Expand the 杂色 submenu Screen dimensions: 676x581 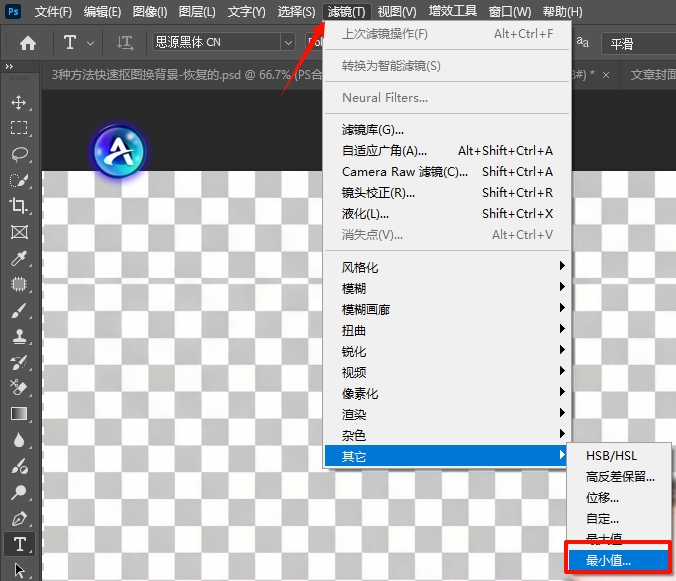tap(447, 435)
